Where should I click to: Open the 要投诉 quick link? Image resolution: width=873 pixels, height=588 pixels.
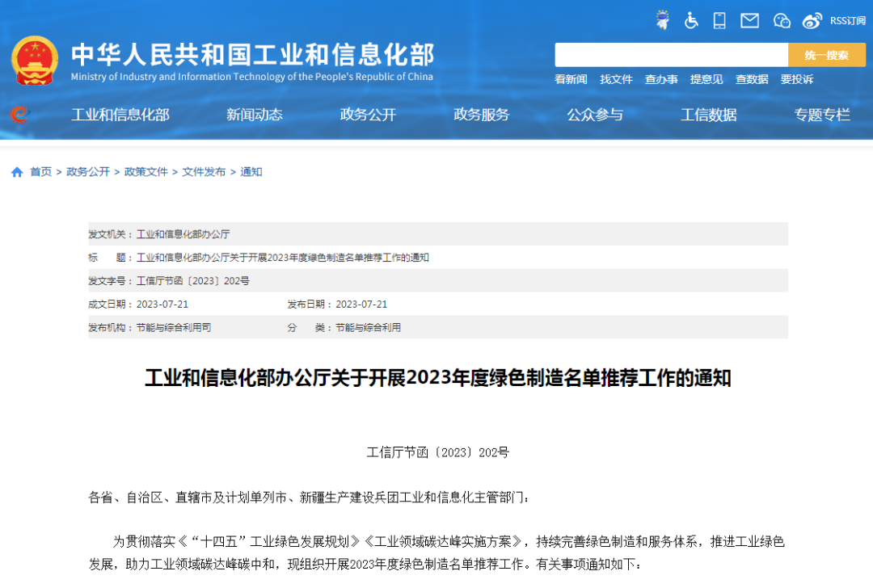click(797, 79)
